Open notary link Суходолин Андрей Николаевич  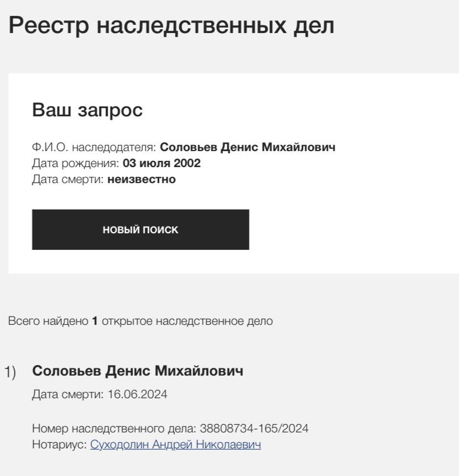coord(175,445)
